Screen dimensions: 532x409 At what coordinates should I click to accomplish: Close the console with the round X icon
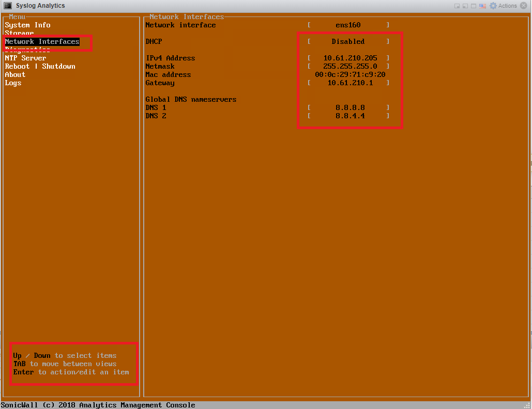[x=524, y=6]
